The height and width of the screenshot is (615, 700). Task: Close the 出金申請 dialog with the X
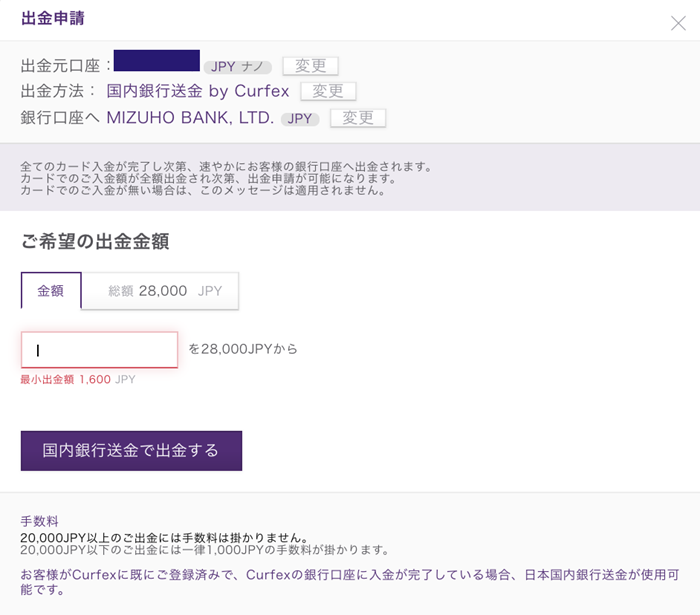(x=678, y=23)
